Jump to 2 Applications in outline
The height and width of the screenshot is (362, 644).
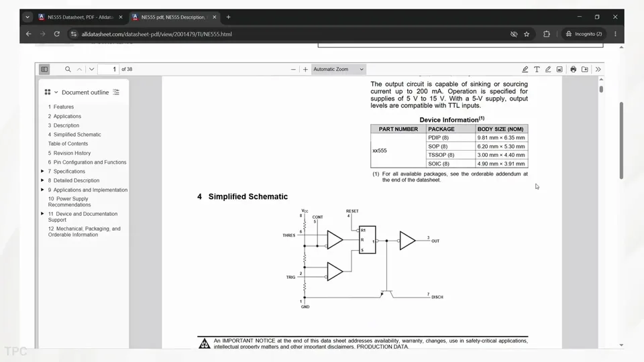(x=64, y=116)
